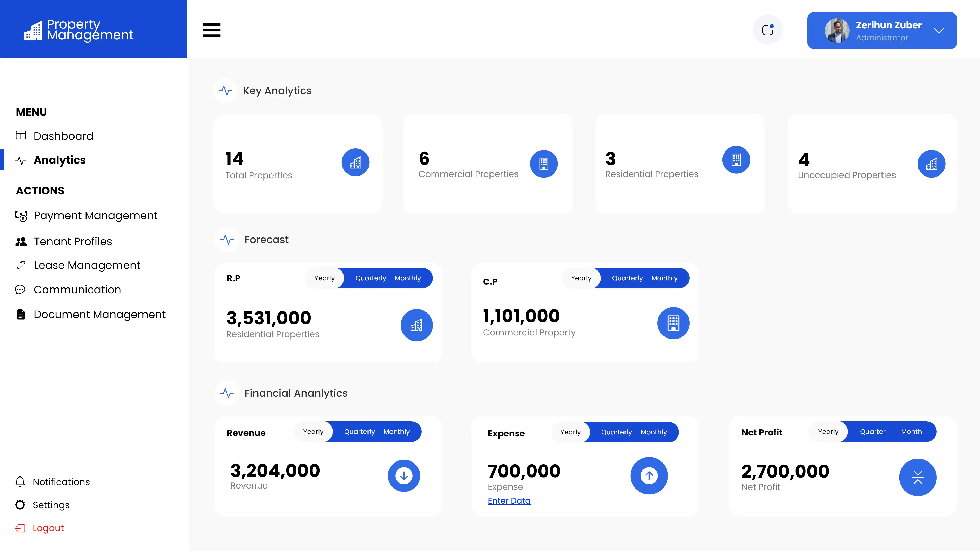Click Zerihun Zuber's profile avatar
Screen dimensions: 980x551
click(x=837, y=30)
